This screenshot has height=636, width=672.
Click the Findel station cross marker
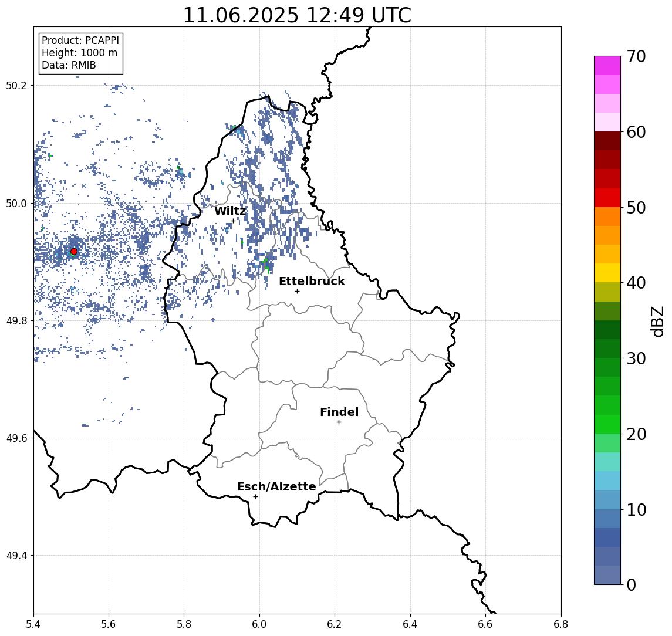point(339,422)
